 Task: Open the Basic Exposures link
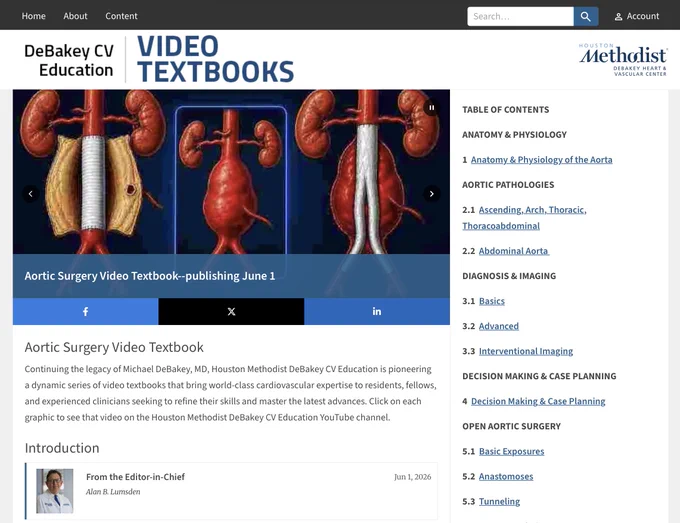511,451
